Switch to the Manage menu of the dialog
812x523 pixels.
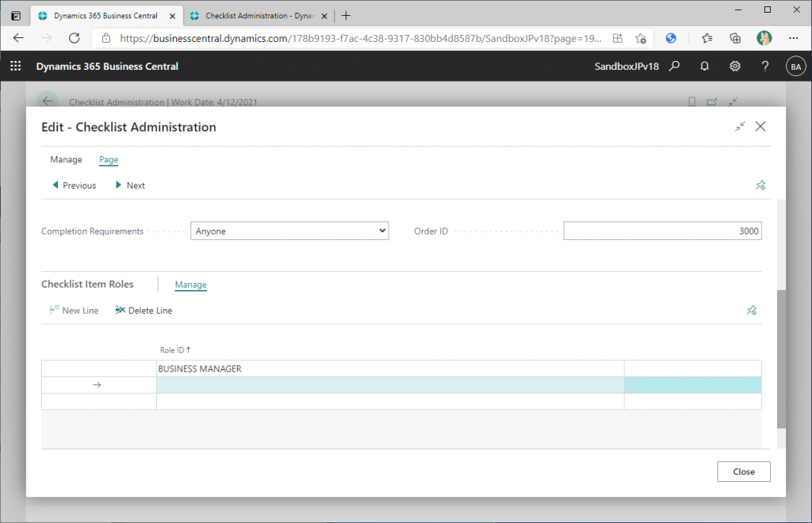(66, 159)
